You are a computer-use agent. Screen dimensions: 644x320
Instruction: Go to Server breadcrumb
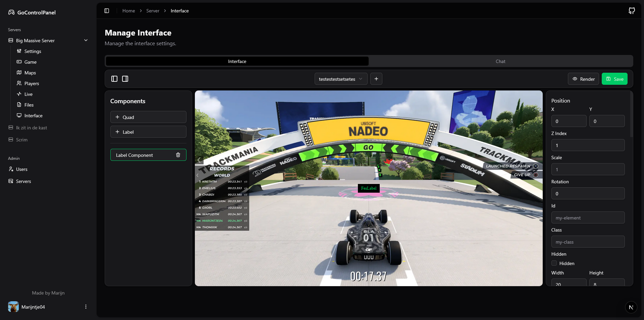click(x=153, y=11)
